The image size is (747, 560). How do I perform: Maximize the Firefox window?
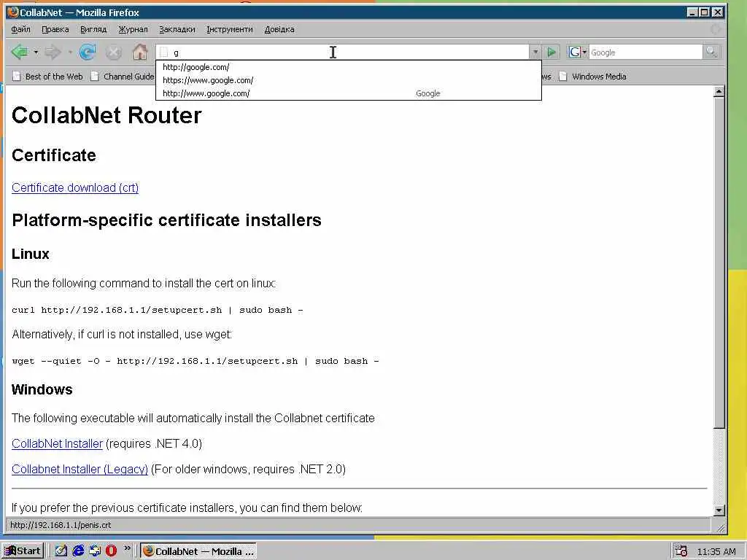click(x=704, y=12)
